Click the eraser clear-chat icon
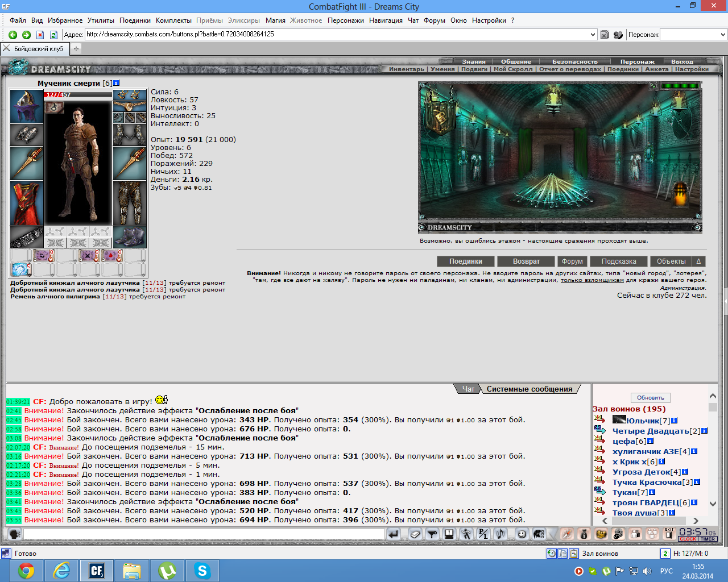The image size is (728, 582). tap(415, 534)
